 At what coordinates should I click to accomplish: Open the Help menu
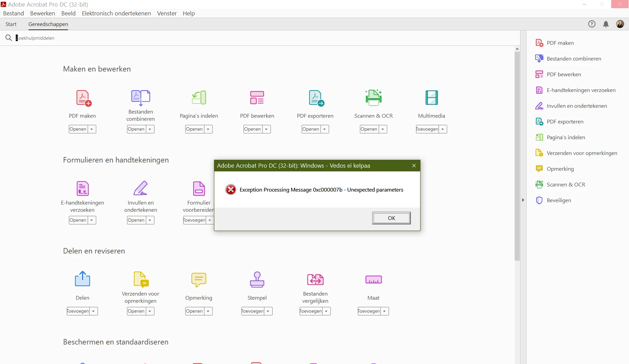[189, 13]
